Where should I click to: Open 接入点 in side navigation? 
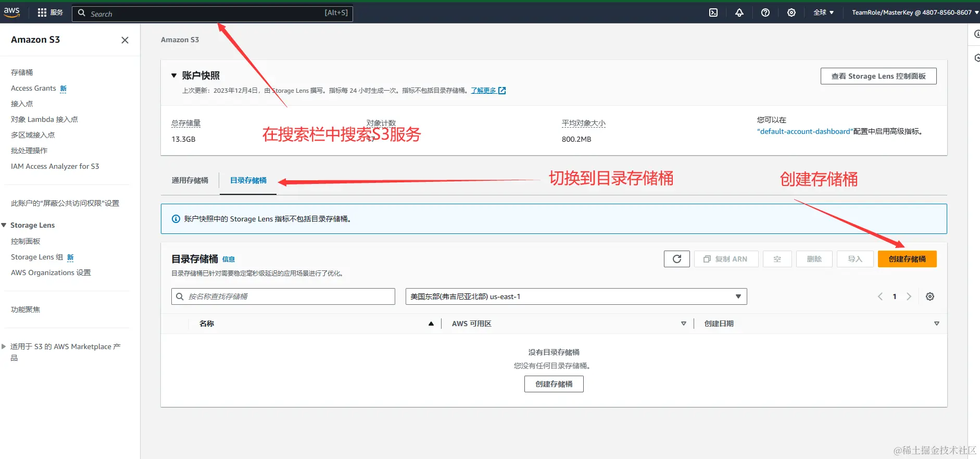(22, 104)
